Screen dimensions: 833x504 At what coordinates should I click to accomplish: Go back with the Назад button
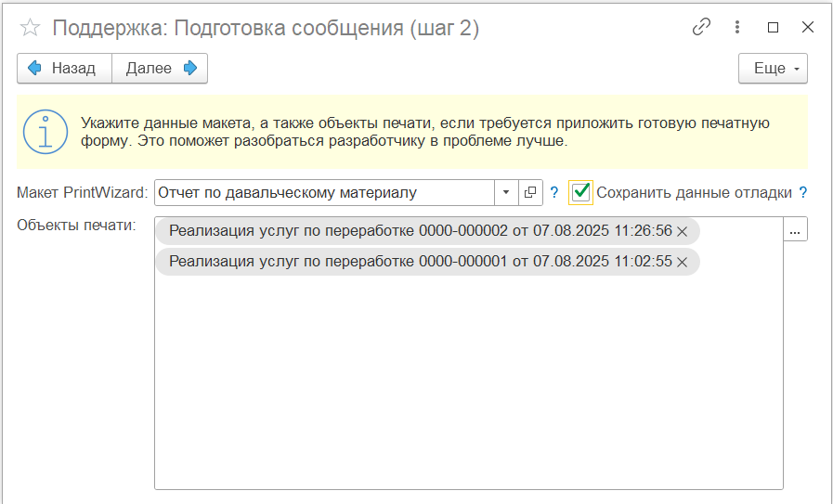(x=64, y=69)
